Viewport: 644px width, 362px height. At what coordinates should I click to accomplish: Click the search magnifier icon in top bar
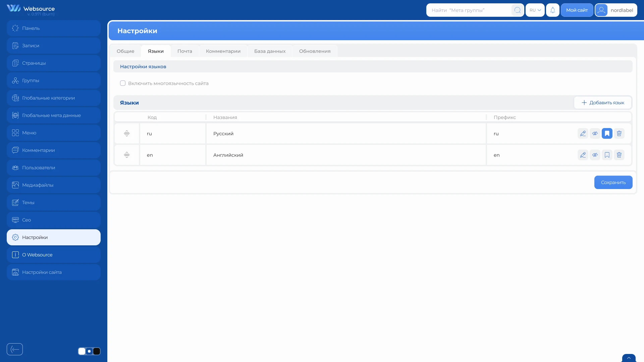(x=518, y=10)
